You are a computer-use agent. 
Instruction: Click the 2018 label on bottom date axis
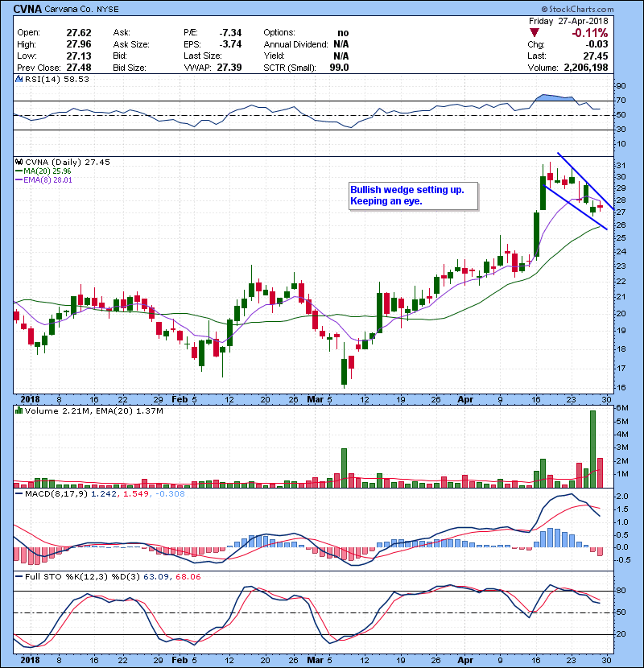(30, 660)
